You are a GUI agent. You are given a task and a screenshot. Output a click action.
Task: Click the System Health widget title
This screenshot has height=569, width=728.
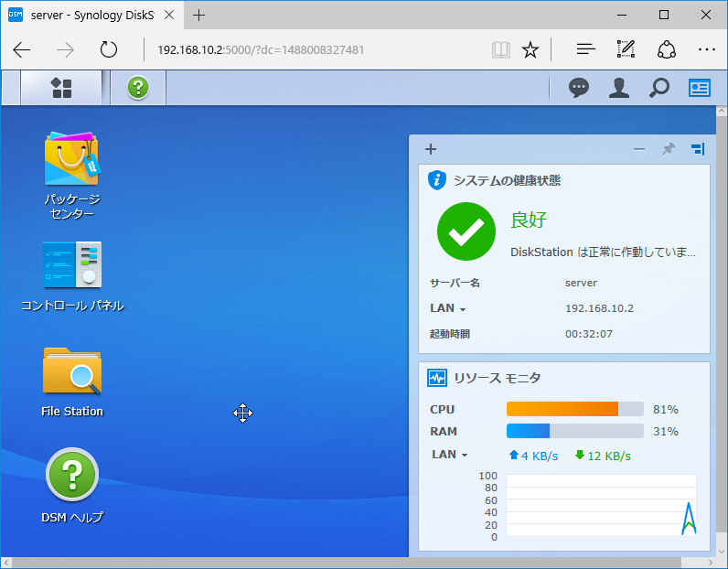[507, 180]
